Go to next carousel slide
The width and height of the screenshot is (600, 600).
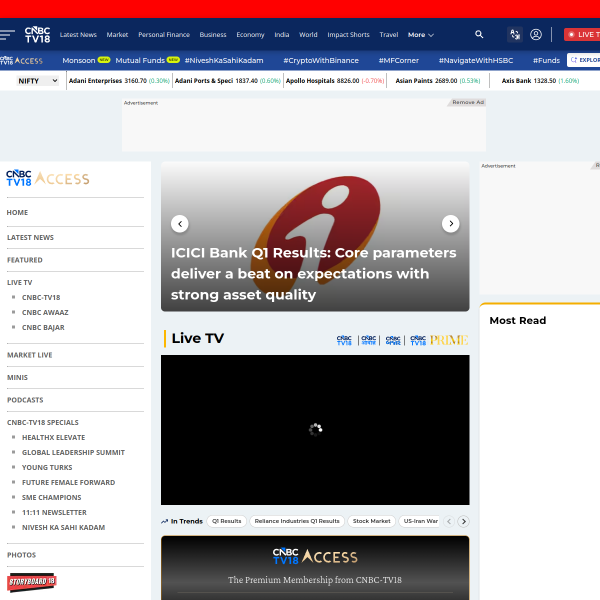(451, 223)
